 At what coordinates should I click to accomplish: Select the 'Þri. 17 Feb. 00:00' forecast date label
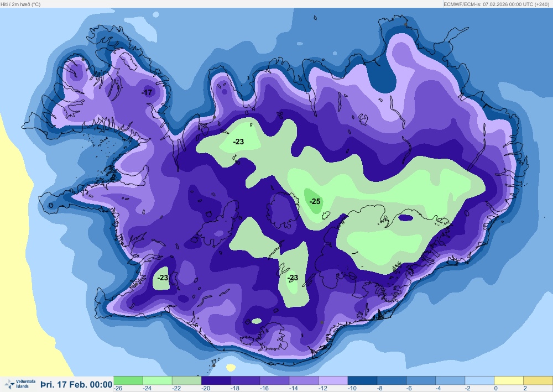[76, 384]
